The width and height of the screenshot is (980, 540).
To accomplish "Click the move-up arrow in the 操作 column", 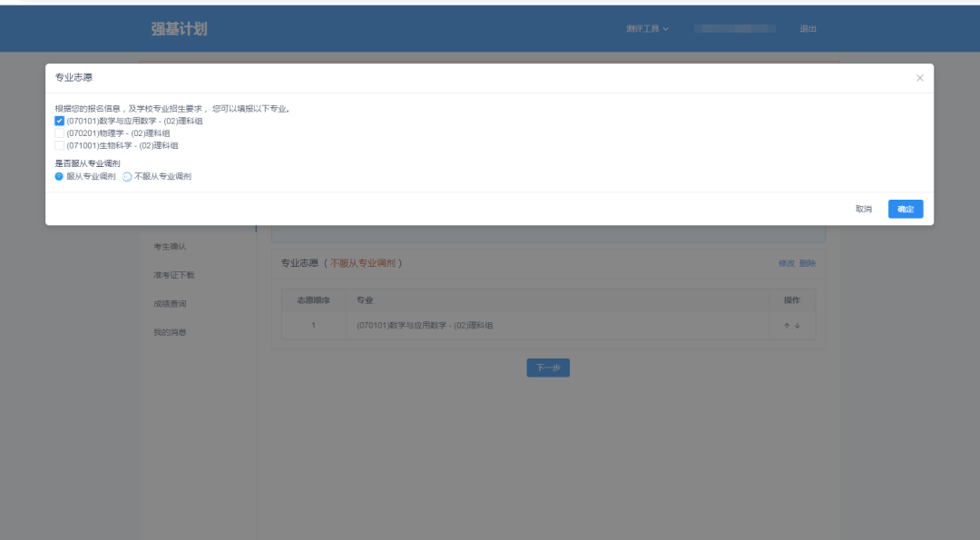I will coord(787,326).
